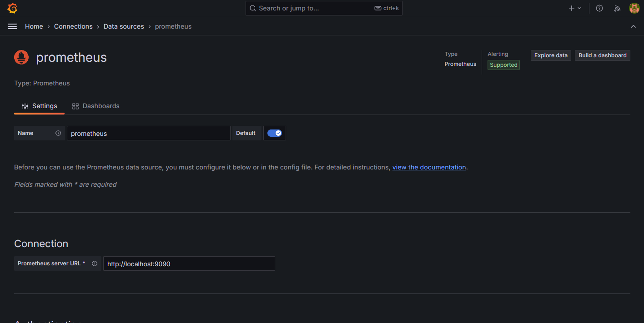Click the plus add-new icon

coord(572,8)
